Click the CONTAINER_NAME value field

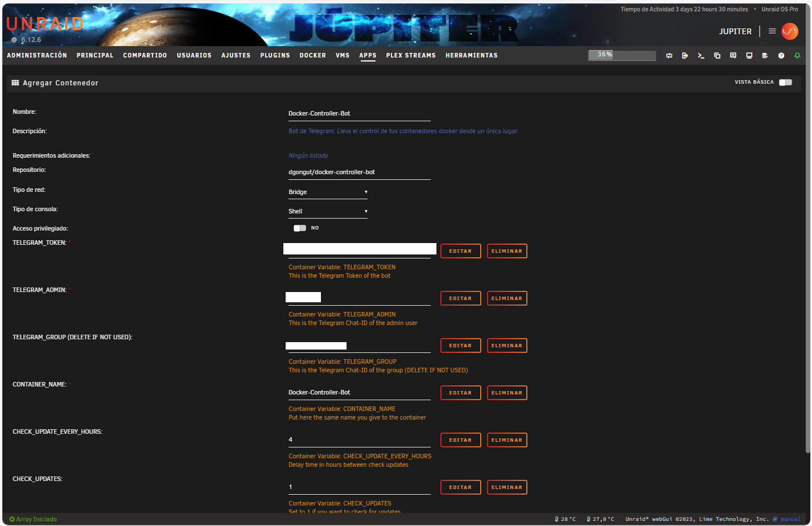360,393
